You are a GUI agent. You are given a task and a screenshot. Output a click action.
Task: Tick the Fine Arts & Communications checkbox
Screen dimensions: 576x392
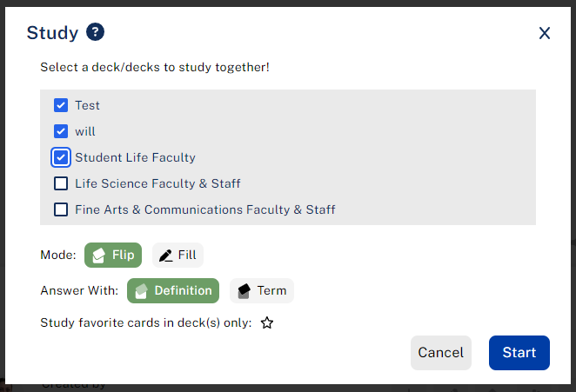coord(61,209)
